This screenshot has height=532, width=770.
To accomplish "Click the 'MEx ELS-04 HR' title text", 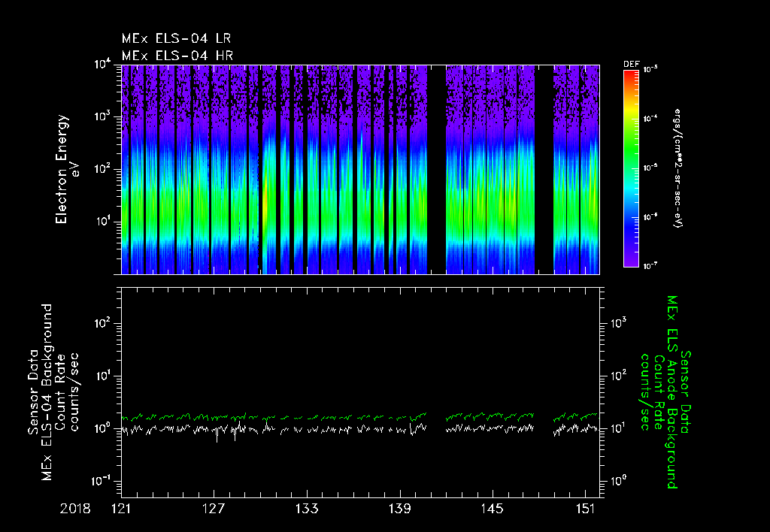I will (x=177, y=56).
